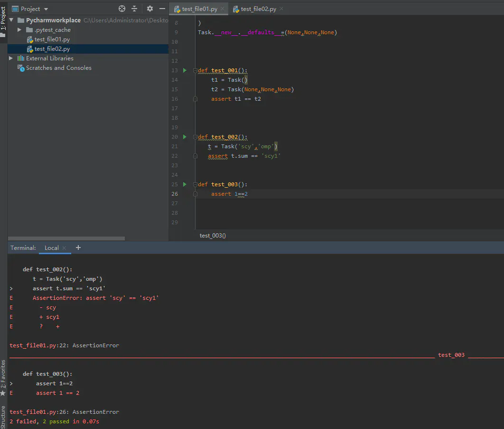Click the red test_003 section header
Screen dimensions: 504x429
click(x=451, y=355)
